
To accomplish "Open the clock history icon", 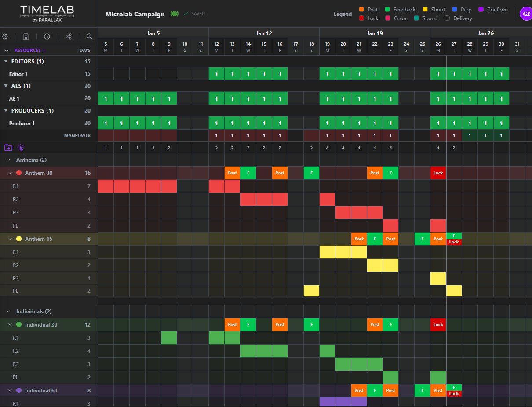I will coord(47,36).
